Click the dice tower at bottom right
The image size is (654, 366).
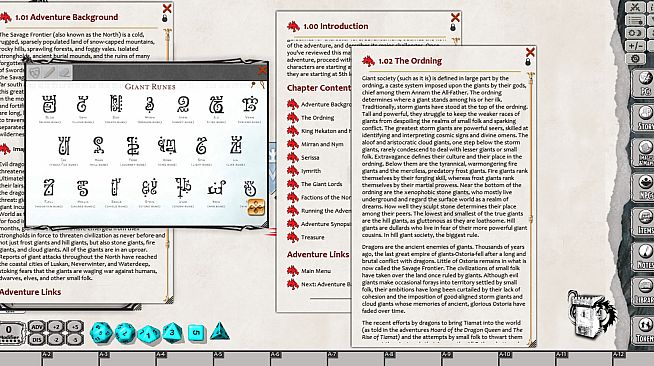(x=591, y=315)
